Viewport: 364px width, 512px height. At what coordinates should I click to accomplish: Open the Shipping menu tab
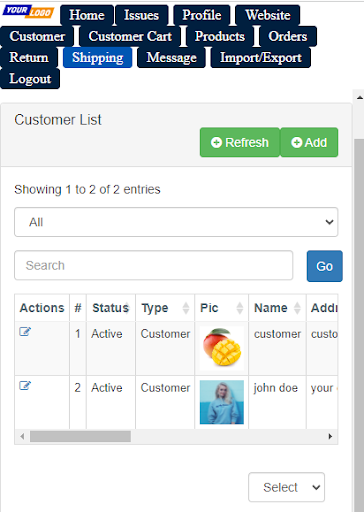click(x=98, y=57)
